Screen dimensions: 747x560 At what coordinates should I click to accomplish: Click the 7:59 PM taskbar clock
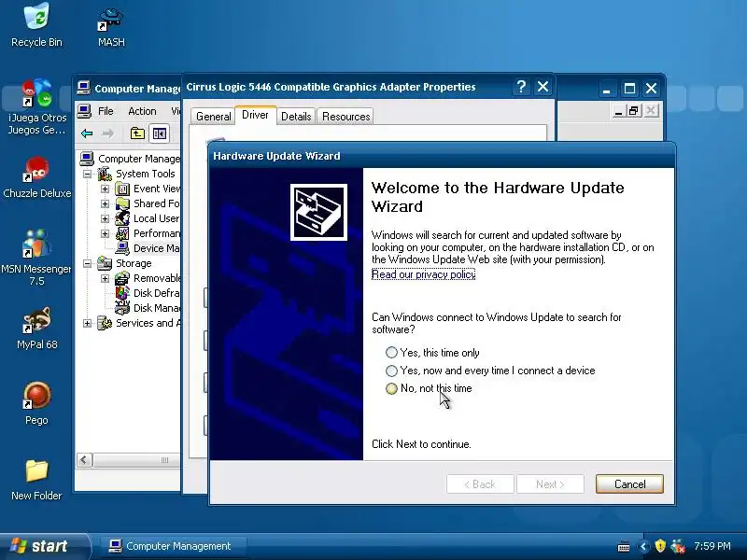(x=712, y=546)
